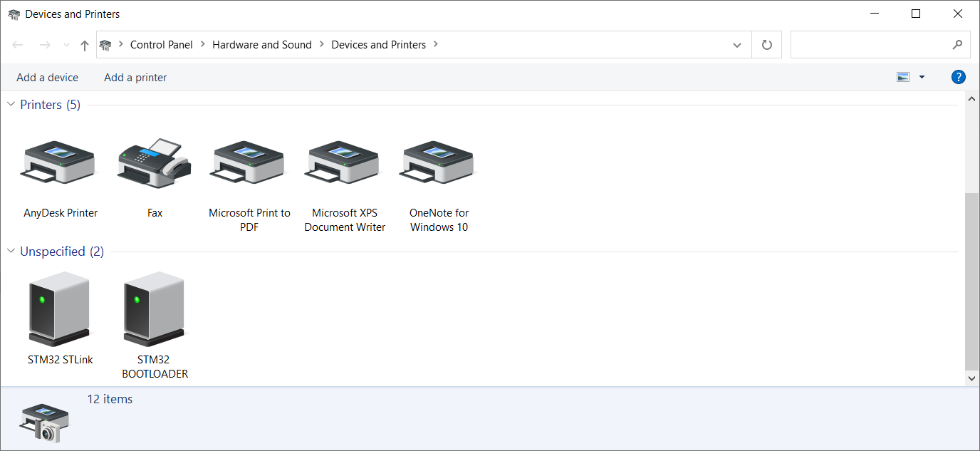
Task: Maximize the Devices and Printers window
Action: tap(916, 14)
